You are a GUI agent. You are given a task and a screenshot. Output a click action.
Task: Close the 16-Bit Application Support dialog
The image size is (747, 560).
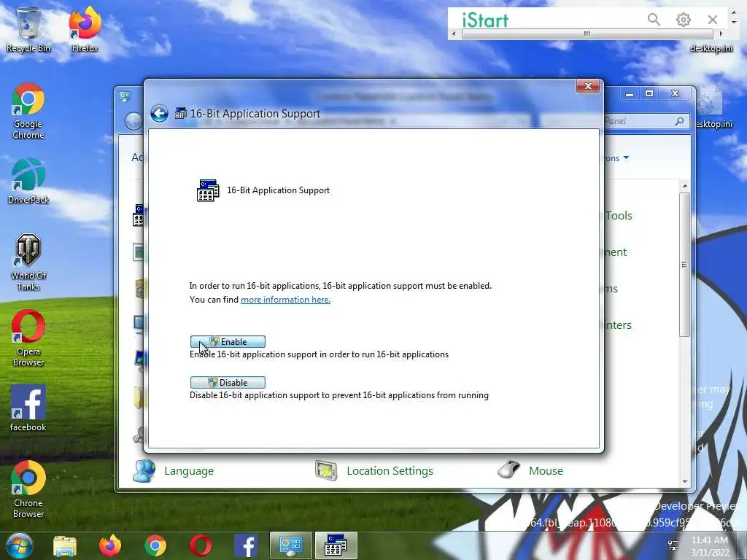tap(588, 86)
